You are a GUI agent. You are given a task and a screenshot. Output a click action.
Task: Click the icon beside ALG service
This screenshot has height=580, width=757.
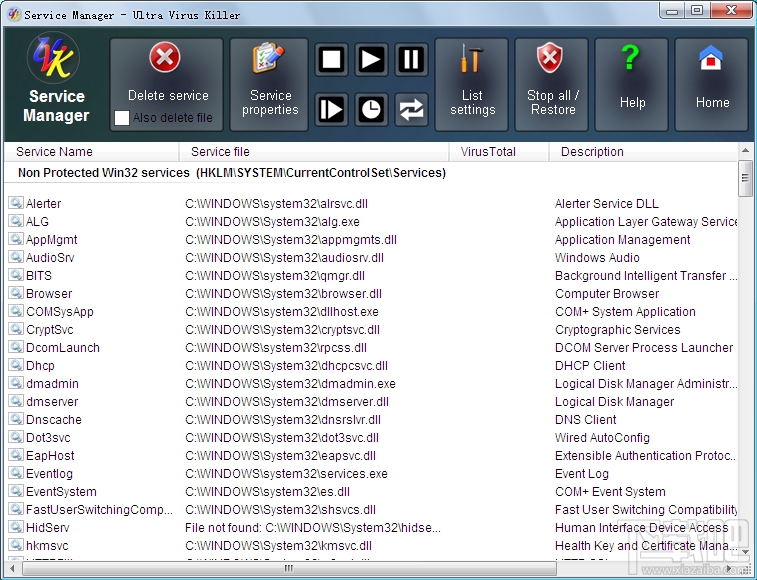click(x=16, y=221)
